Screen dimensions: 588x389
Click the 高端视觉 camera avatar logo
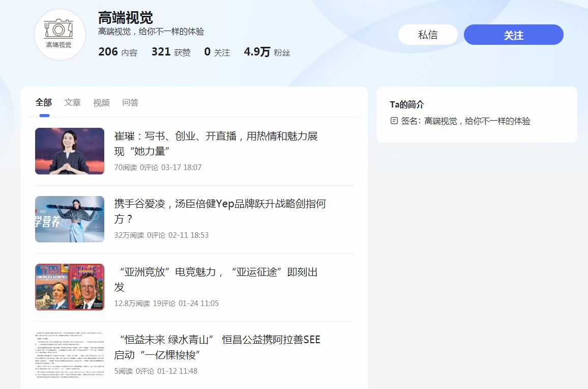60,35
